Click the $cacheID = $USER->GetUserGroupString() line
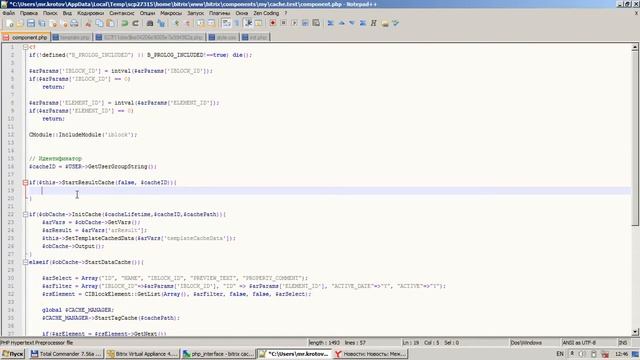Screen dimensions: 640x360 pos(93,167)
